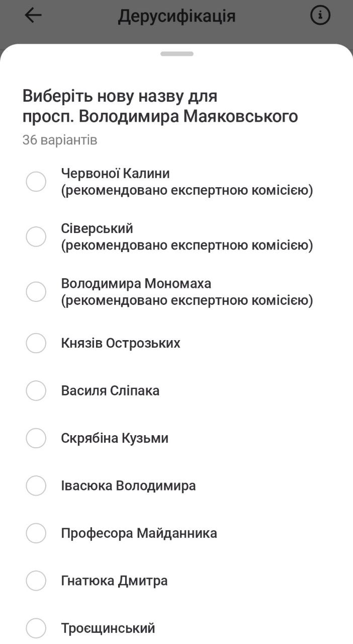Image resolution: width=353 pixels, height=644 pixels.
Task: Select Івасюка Володимира radio button
Action: pyautogui.click(x=36, y=486)
